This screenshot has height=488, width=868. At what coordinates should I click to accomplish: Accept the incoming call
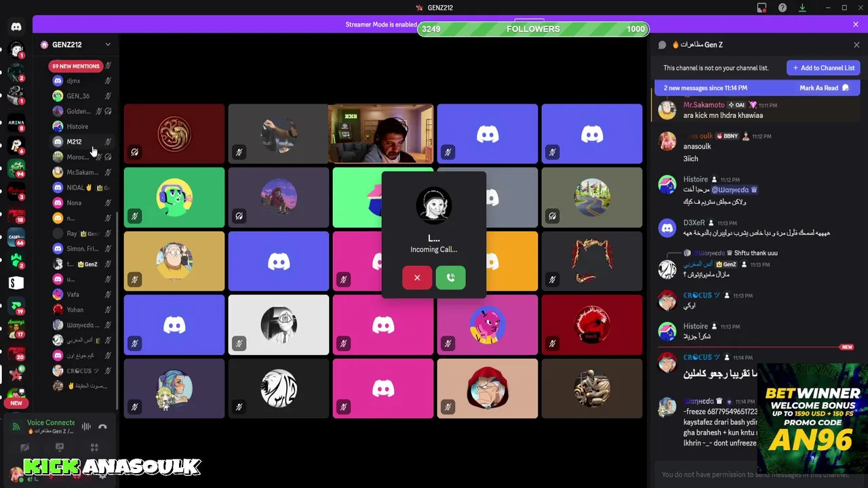[451, 278]
